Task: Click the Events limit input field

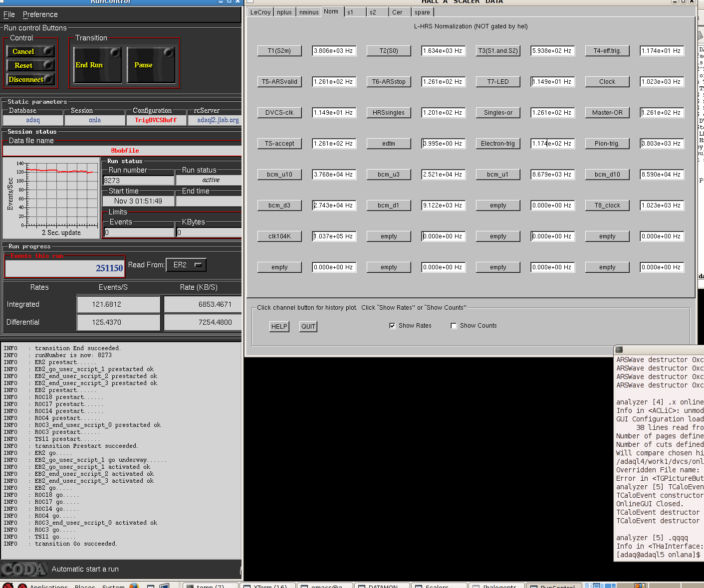Action: [x=139, y=232]
